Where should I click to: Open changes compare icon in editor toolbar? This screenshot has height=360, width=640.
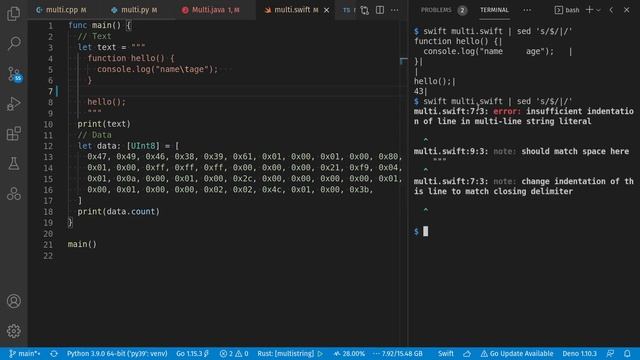pos(364,10)
